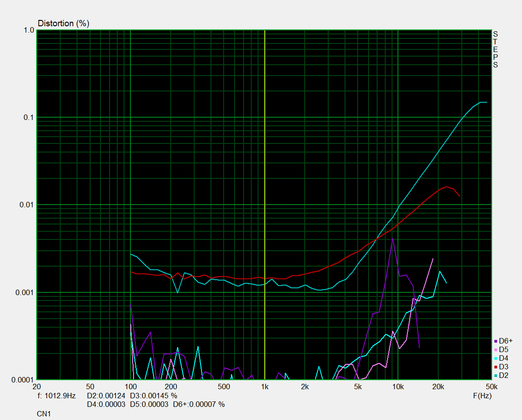Click the '0.1' Y-axis label
The width and height of the screenshot is (522, 420).
[x=29, y=118]
